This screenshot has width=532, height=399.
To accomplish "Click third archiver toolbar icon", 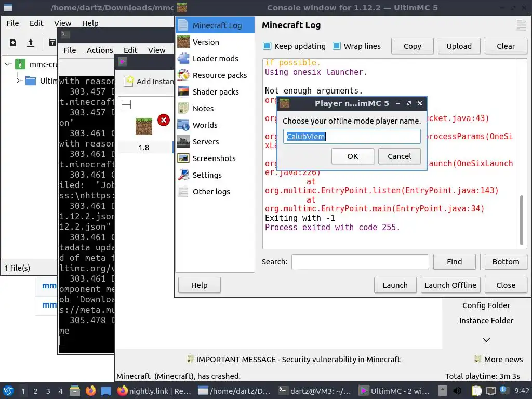I will coord(52,43).
